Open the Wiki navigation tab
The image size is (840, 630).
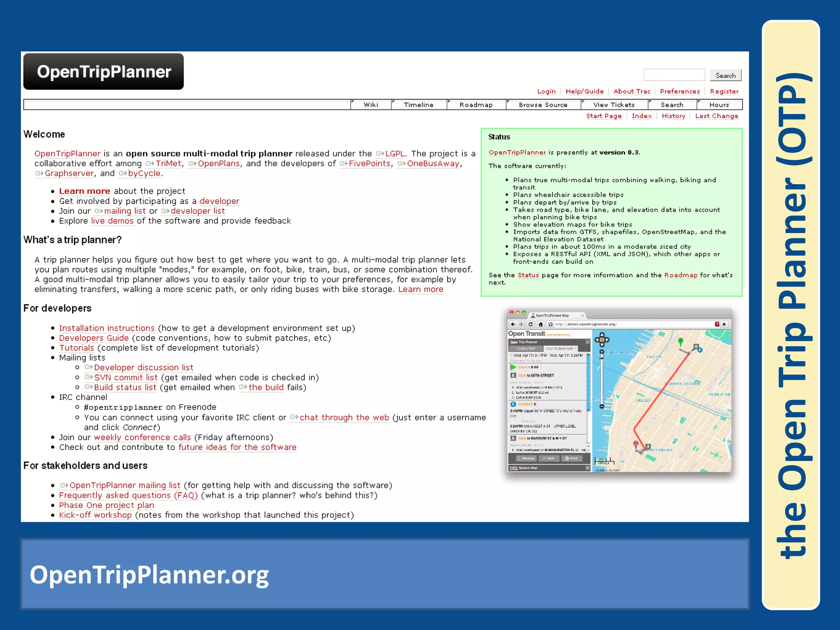pos(371,105)
